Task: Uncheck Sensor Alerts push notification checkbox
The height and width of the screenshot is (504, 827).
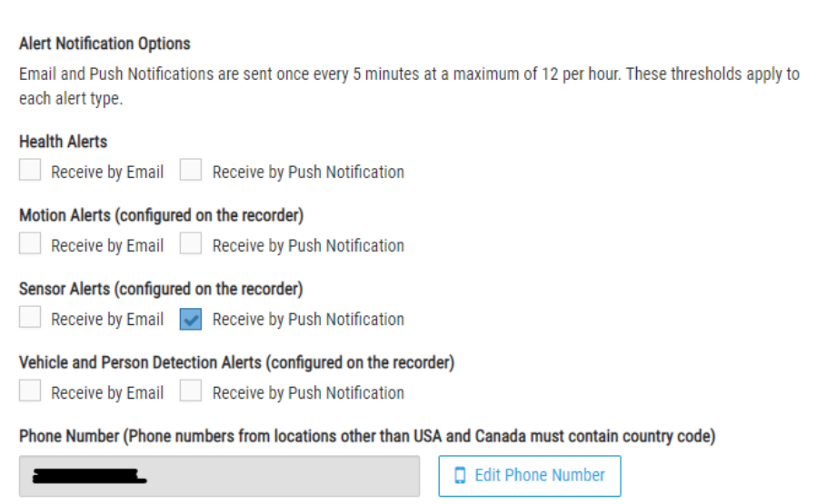Action: (x=191, y=319)
